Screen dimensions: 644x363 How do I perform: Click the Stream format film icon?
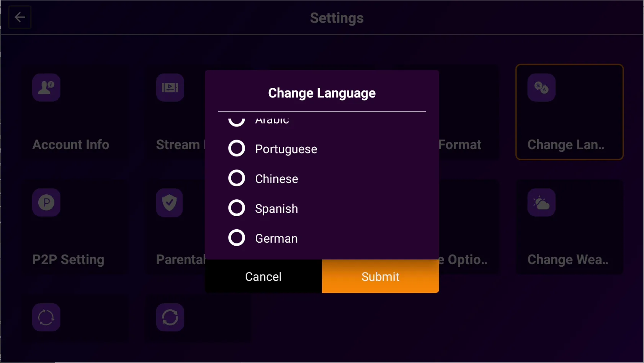[x=170, y=87]
